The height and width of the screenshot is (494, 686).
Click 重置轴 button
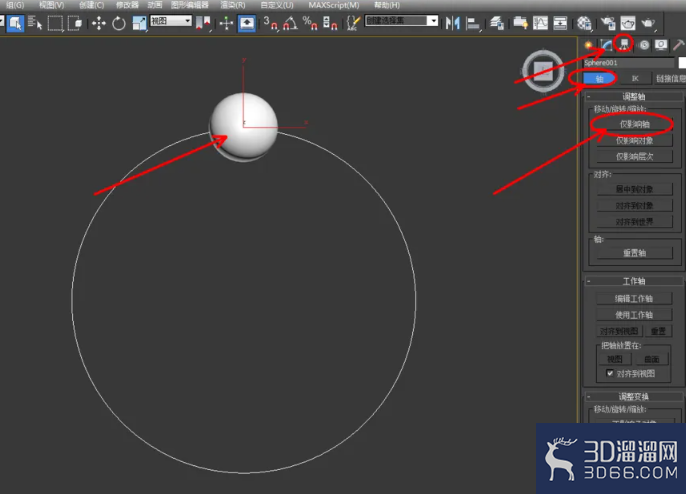[x=634, y=253]
